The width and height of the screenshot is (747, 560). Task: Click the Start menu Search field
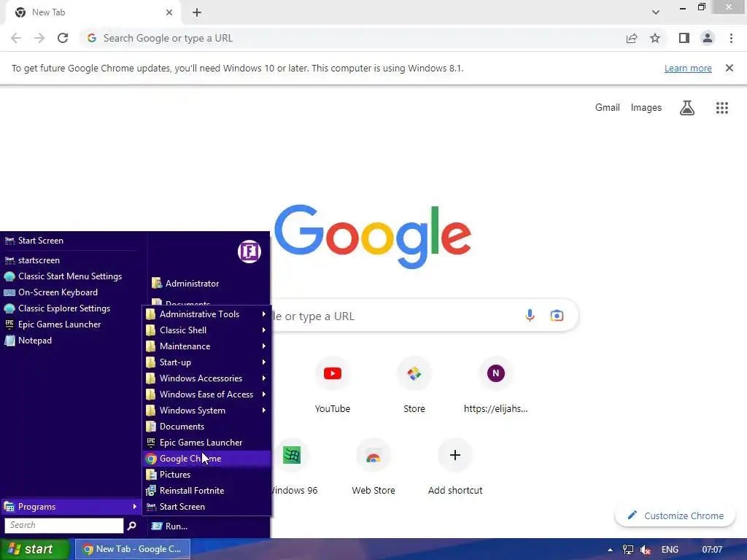click(x=64, y=525)
